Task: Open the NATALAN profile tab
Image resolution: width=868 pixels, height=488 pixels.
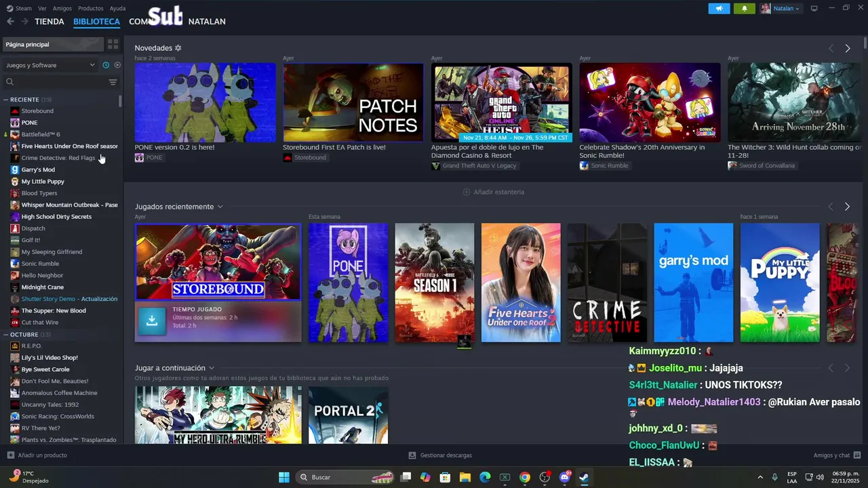Action: 207,22
